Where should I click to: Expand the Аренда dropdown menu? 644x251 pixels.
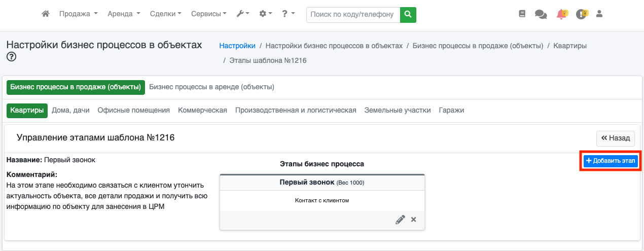coord(124,14)
